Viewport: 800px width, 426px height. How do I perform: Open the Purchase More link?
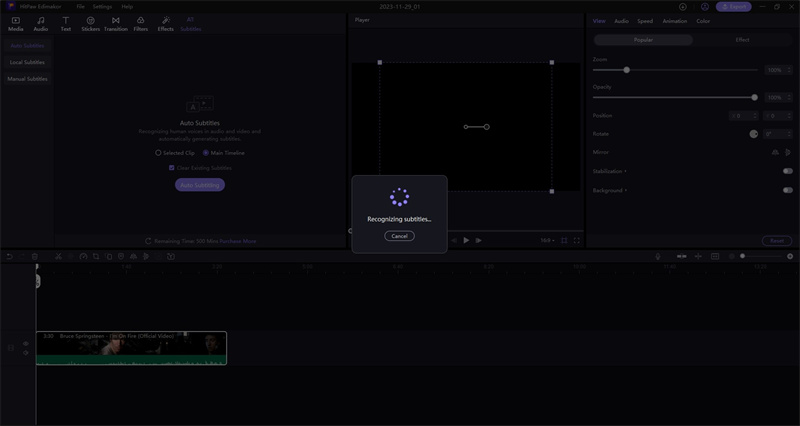(x=238, y=241)
